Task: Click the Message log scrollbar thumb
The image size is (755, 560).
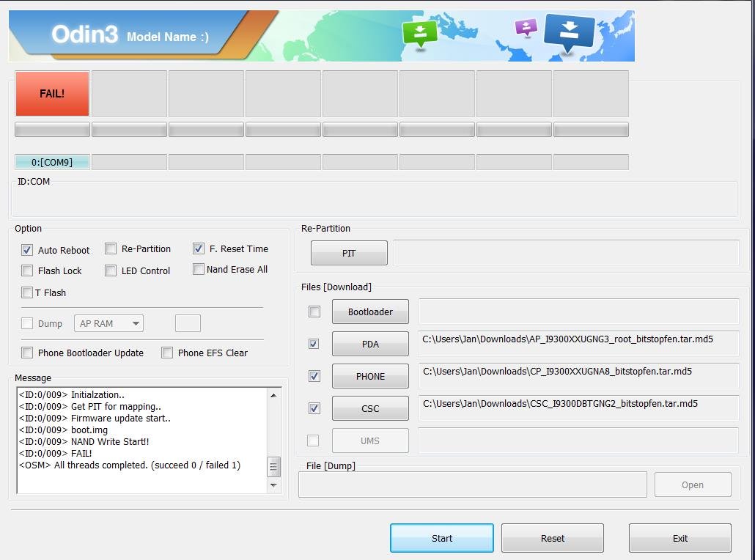Action: point(273,466)
